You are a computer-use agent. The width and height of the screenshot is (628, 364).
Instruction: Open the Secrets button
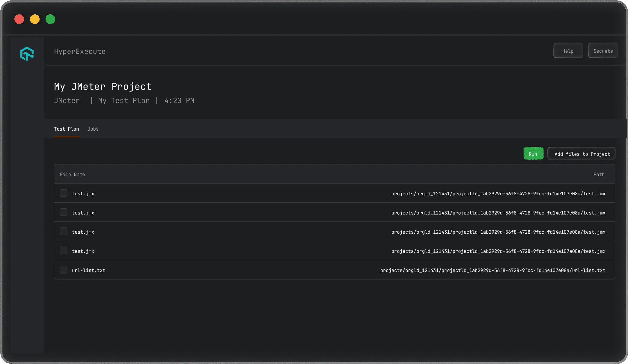[x=603, y=51]
